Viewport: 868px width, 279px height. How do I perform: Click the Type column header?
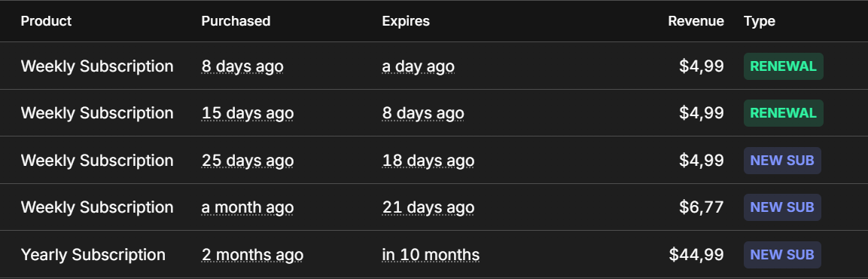[x=760, y=21]
